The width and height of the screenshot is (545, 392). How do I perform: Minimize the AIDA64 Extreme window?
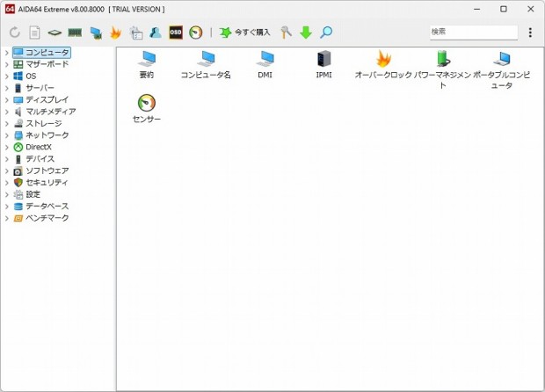(x=476, y=9)
